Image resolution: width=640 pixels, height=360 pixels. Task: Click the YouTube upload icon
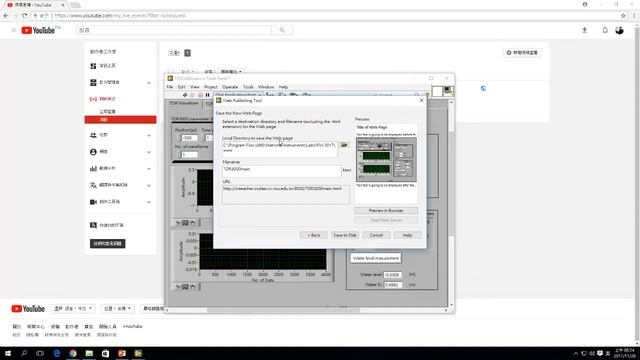pyautogui.click(x=584, y=30)
